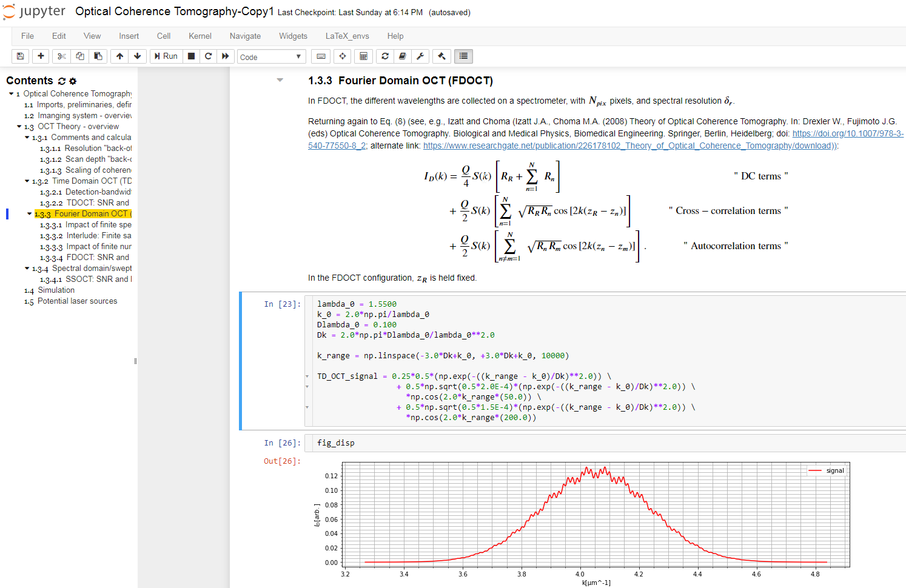Move the selected cell up with the up arrow
Viewport: 906px width, 588px height.
[119, 56]
